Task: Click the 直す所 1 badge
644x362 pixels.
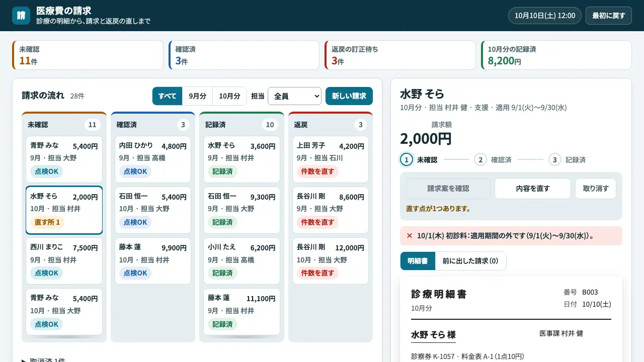Action: point(47,222)
